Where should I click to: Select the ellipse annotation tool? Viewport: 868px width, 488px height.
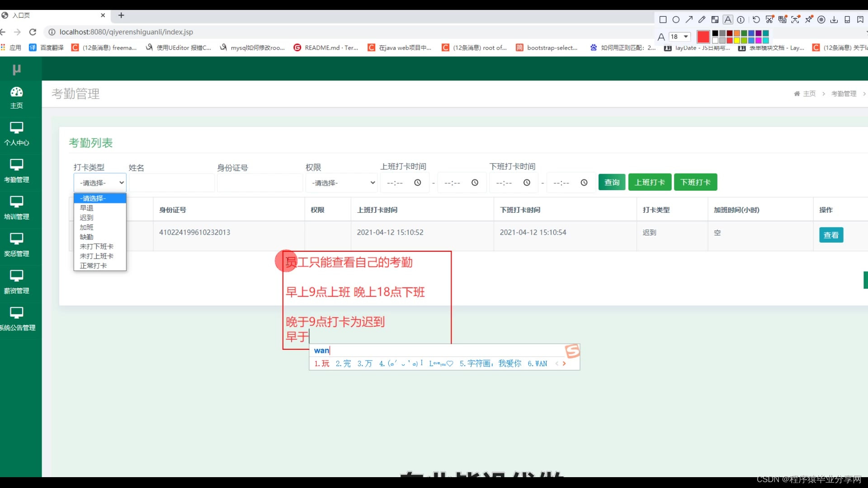(x=676, y=19)
